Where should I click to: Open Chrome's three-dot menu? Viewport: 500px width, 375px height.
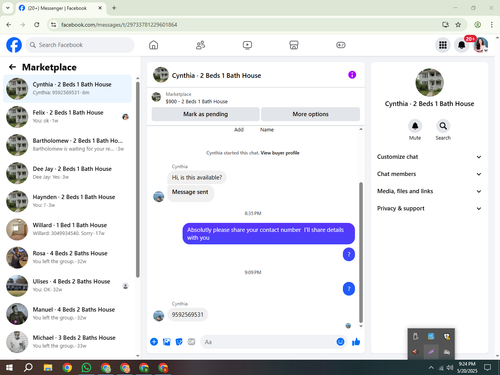492,25
